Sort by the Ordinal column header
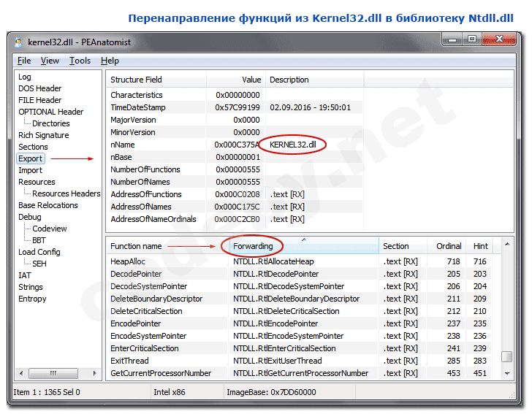 pos(449,246)
